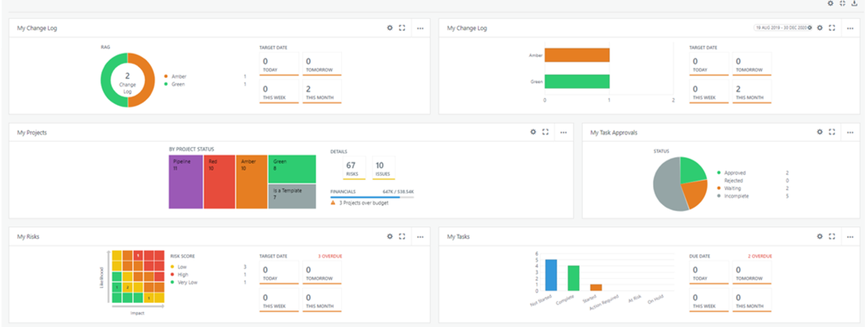Click '2 OVERDUE' in My Tasks widget
The height and width of the screenshot is (327, 868).
click(760, 256)
